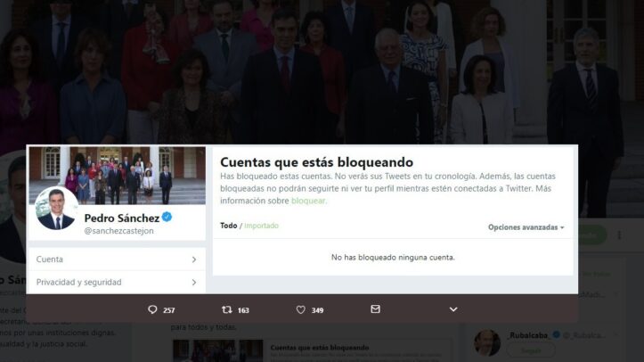
Task: Click the 349 likes count
Action: 317,310
